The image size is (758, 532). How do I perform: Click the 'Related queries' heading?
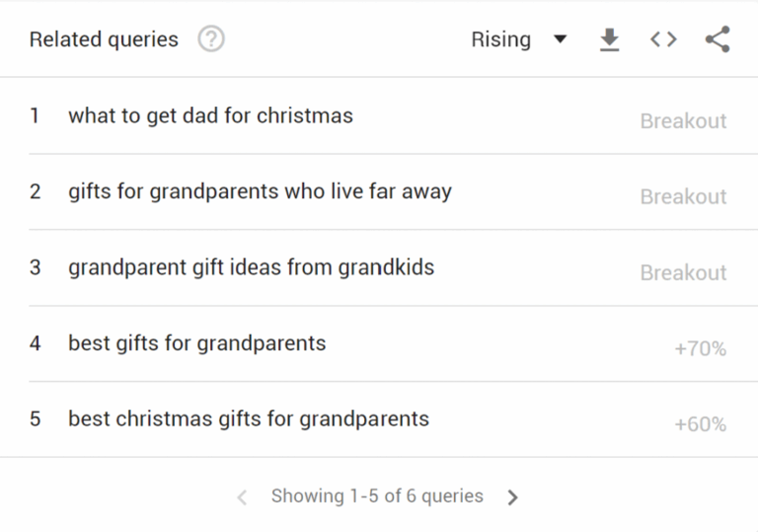(104, 39)
